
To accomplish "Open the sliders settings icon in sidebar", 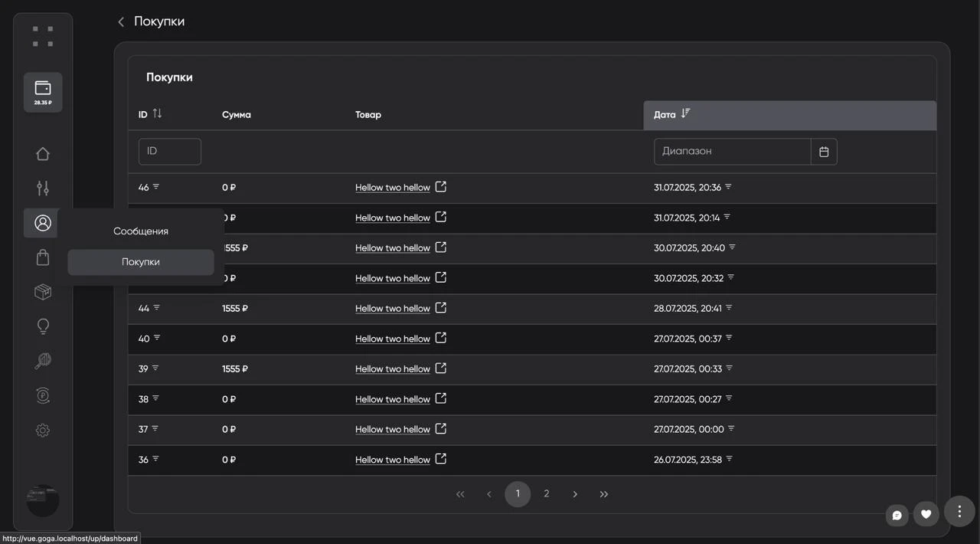I will point(43,188).
